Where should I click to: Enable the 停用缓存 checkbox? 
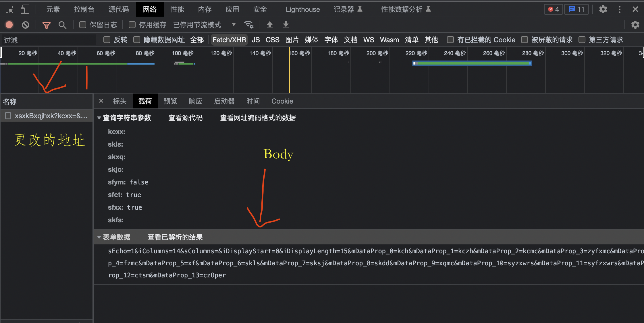(132, 25)
